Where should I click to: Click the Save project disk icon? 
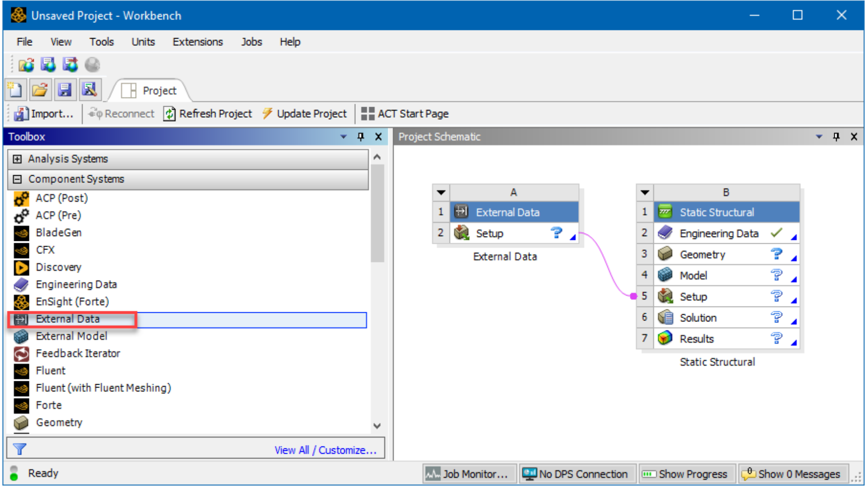click(x=65, y=90)
